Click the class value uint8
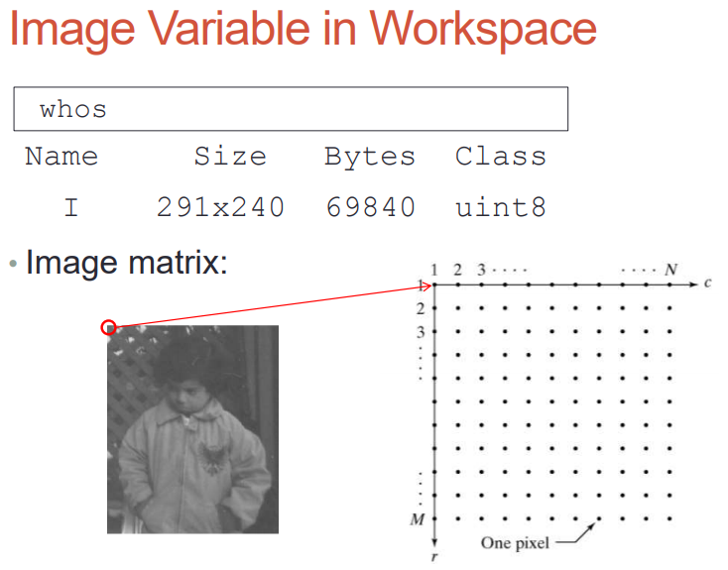728x570 pixels. click(x=501, y=207)
